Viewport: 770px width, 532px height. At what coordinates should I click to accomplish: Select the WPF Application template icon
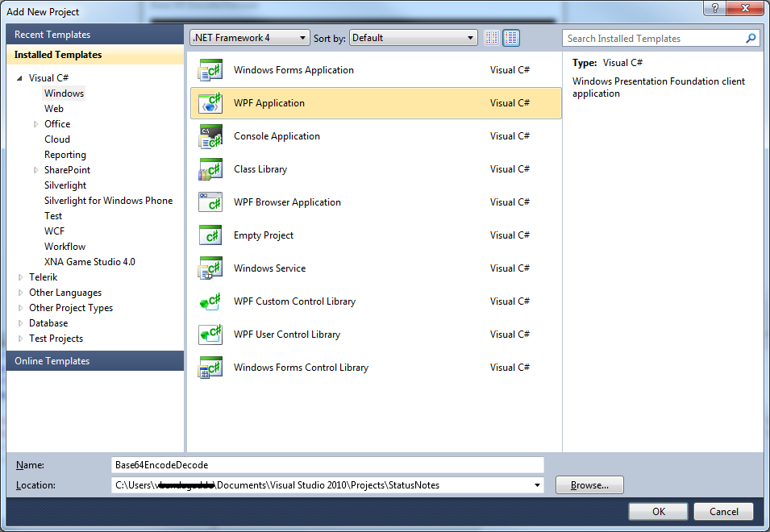click(x=210, y=103)
